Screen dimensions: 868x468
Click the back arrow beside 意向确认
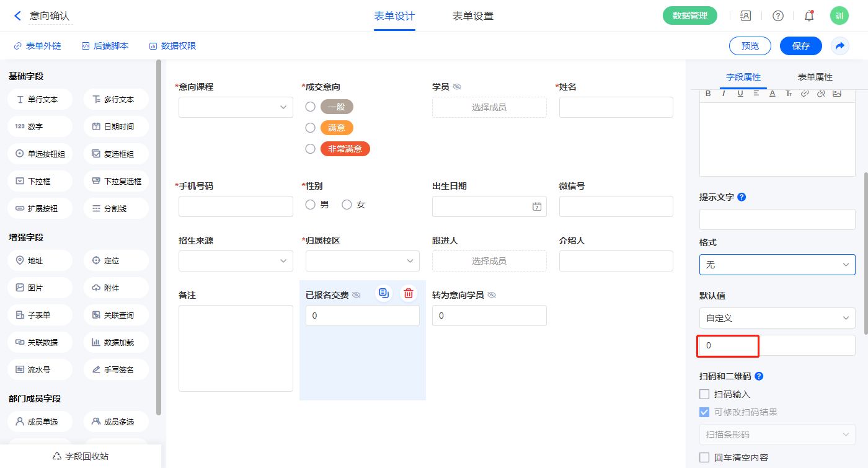(x=17, y=16)
